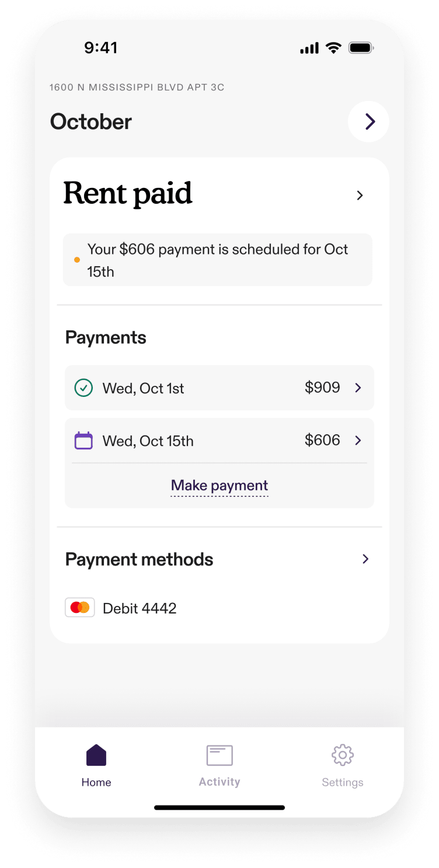Tap the battery status icon
439x868 pixels.
pyautogui.click(x=361, y=48)
